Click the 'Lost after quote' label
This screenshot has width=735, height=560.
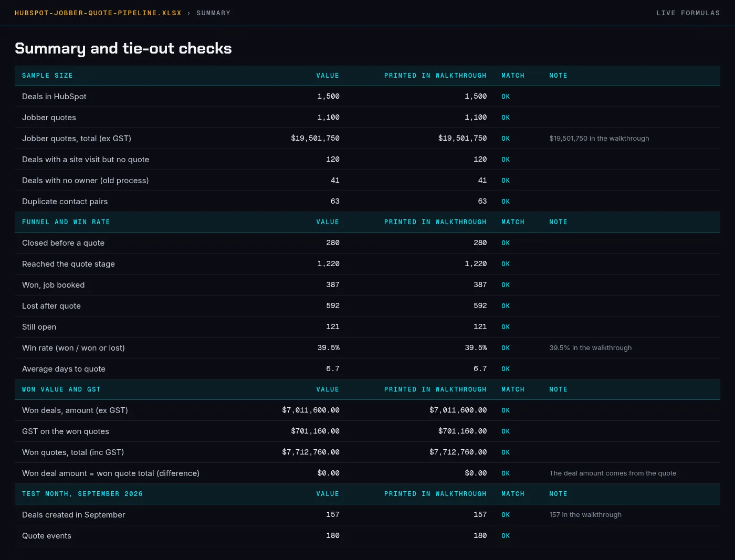click(51, 306)
